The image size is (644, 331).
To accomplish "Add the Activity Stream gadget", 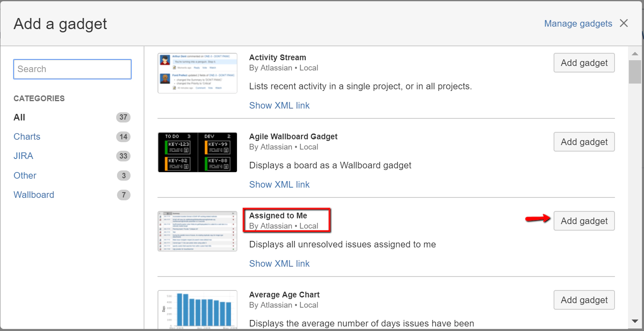I will tap(584, 63).
